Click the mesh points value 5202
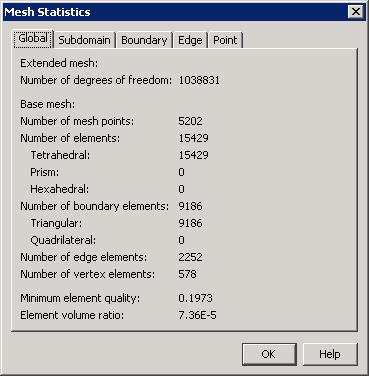The width and height of the screenshot is (369, 376). click(x=190, y=121)
